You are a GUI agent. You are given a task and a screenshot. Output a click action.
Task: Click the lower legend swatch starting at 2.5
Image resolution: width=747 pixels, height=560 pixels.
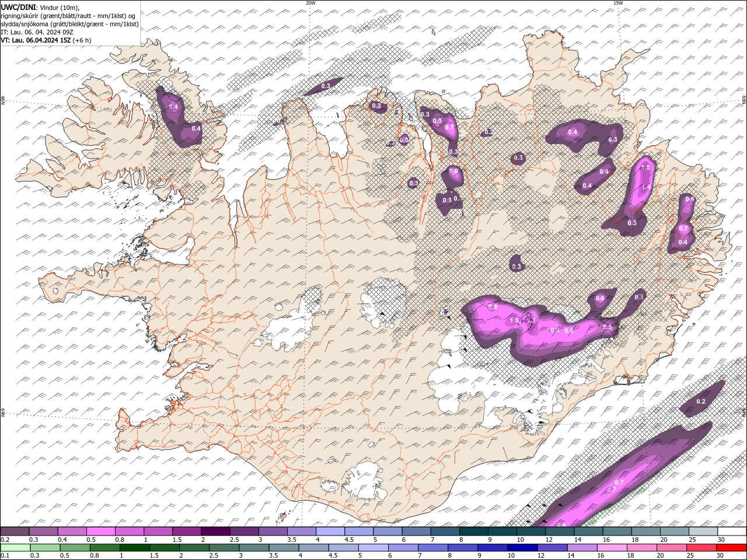pyautogui.click(x=224, y=548)
